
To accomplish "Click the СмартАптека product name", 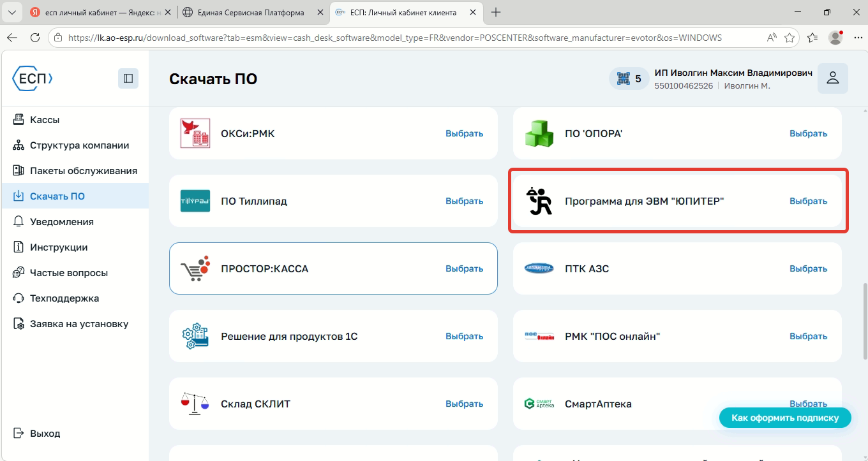I will [598, 404].
